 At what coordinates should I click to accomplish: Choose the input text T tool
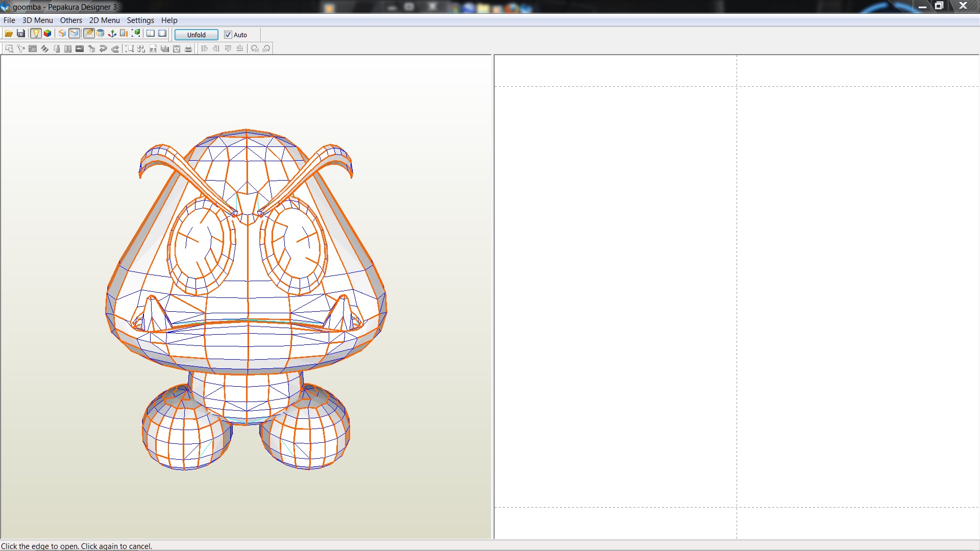click(x=68, y=49)
